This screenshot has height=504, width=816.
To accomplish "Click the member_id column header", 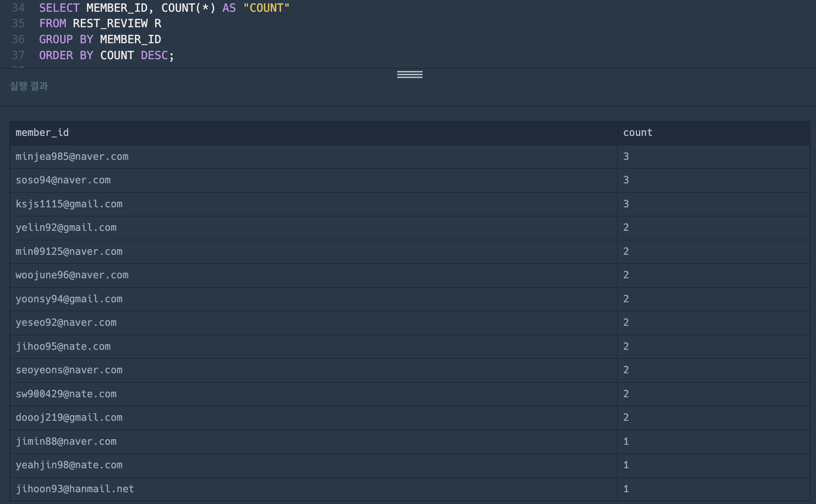I will point(42,133).
